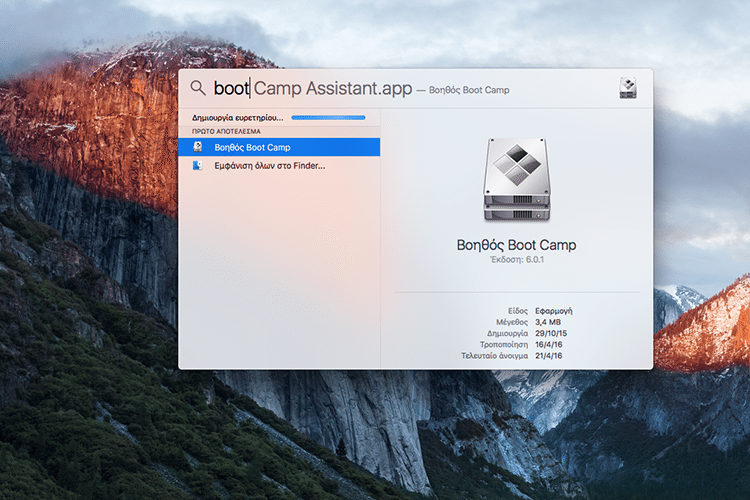Click the Βοηθός Boot Camp preview title

pos(516,245)
